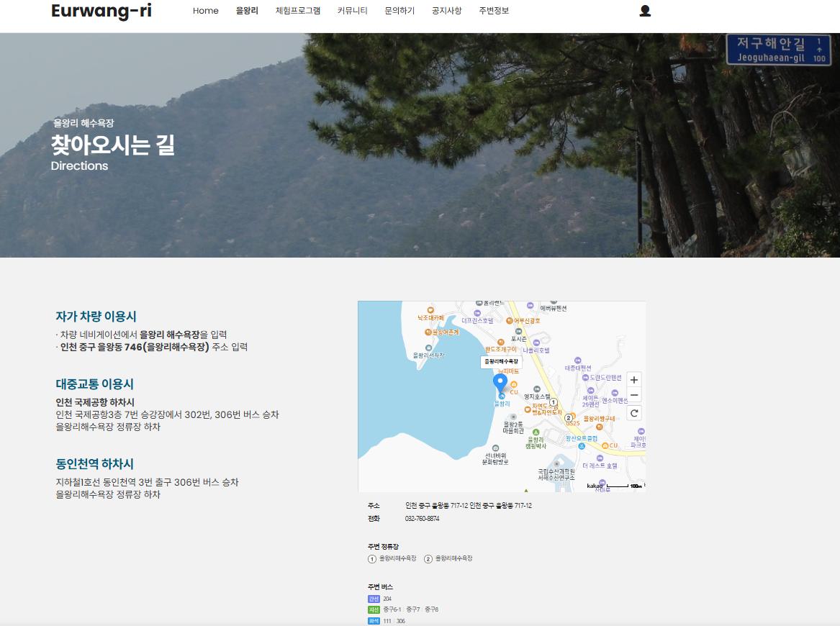Image resolution: width=840 pixels, height=626 pixels.
Task: Zoom out on the map with minus button
Action: (x=633, y=396)
